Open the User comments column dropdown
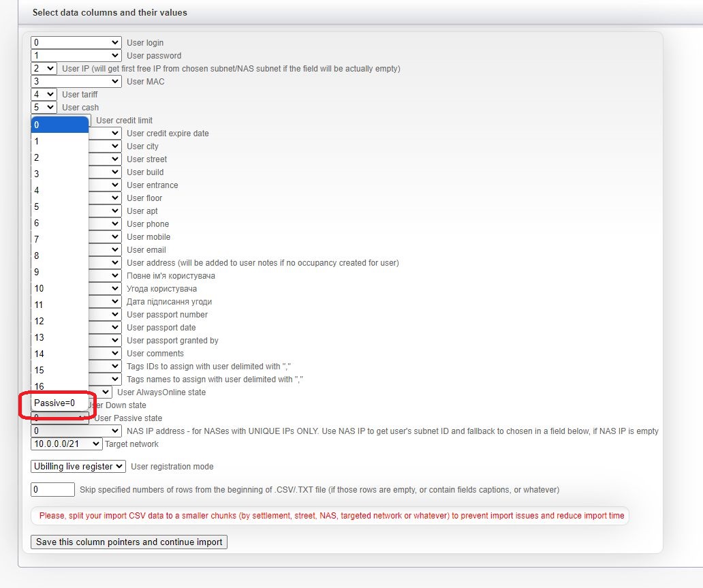The width and height of the screenshot is (703, 588). 105,354
